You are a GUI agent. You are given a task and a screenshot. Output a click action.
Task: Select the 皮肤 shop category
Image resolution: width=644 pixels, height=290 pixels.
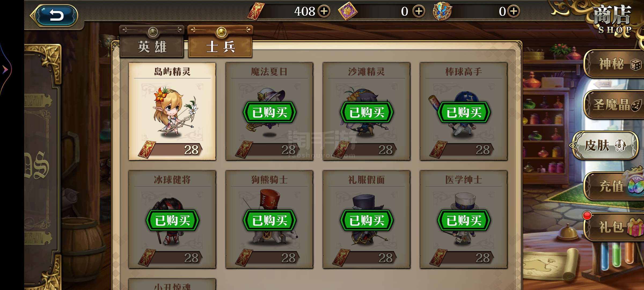tap(605, 146)
